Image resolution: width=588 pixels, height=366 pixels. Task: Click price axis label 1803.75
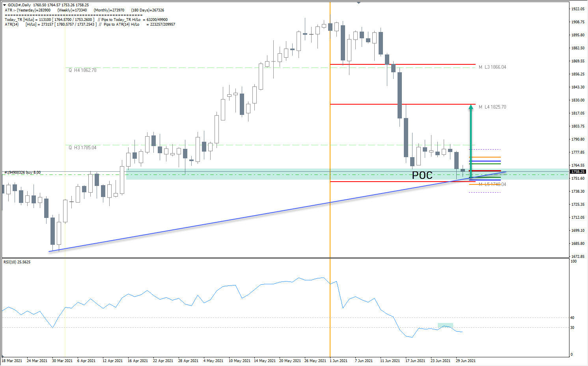click(x=578, y=126)
